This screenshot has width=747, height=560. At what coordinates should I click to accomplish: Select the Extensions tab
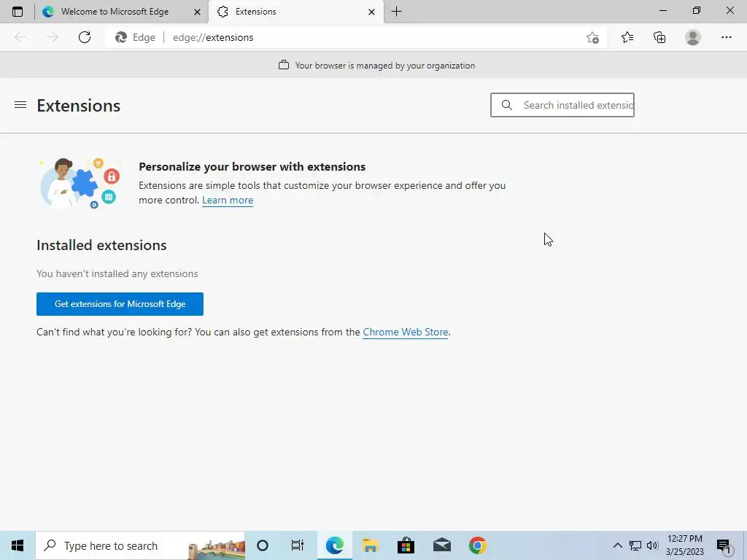[296, 12]
